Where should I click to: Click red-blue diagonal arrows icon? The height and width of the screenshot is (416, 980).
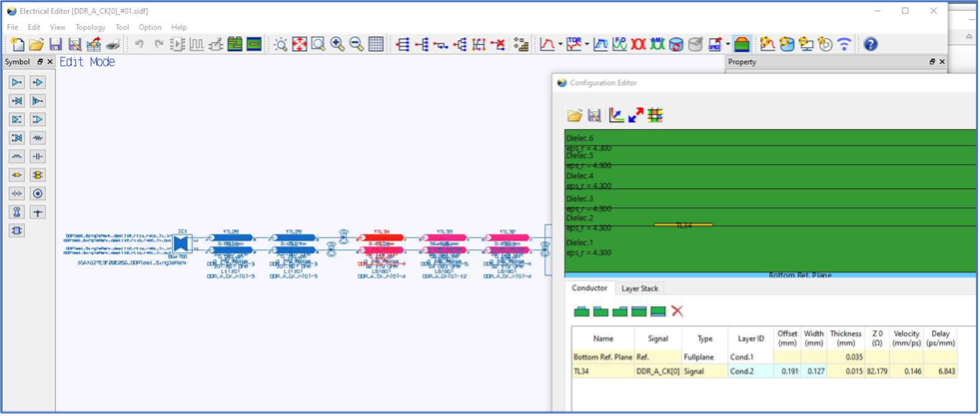tap(636, 115)
